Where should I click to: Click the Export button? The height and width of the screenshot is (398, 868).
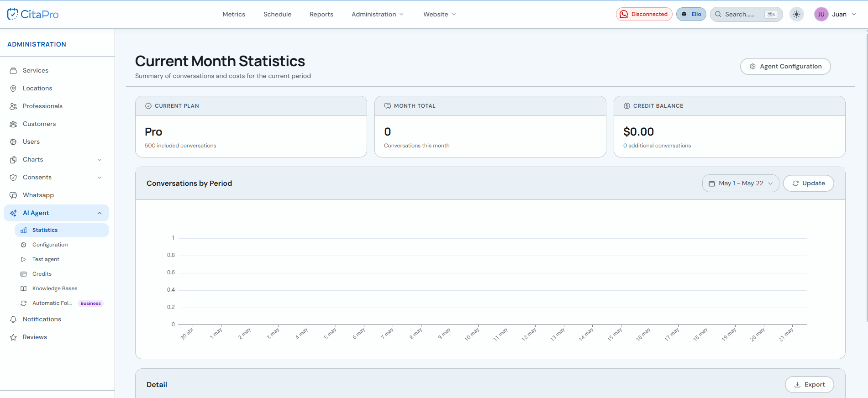coord(810,385)
